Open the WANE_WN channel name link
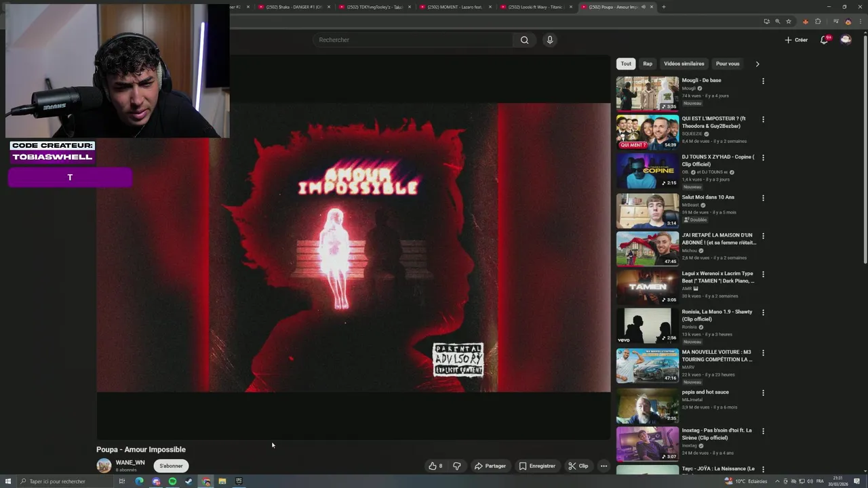 click(x=130, y=462)
